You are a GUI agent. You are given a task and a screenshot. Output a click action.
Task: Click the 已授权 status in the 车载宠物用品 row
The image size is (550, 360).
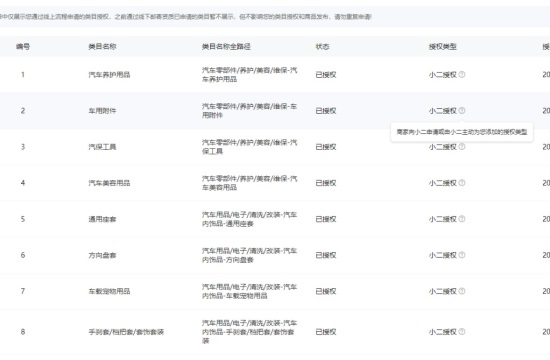tap(326, 292)
